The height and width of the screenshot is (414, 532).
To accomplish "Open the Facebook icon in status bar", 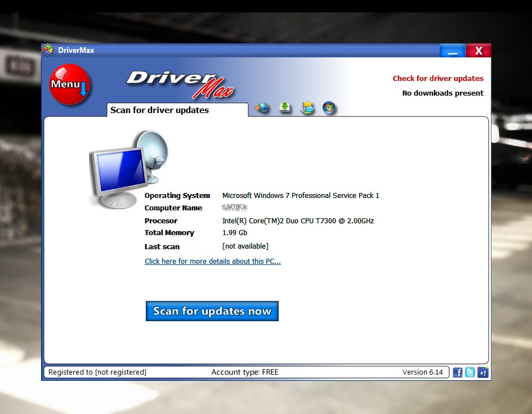I will pyautogui.click(x=457, y=372).
